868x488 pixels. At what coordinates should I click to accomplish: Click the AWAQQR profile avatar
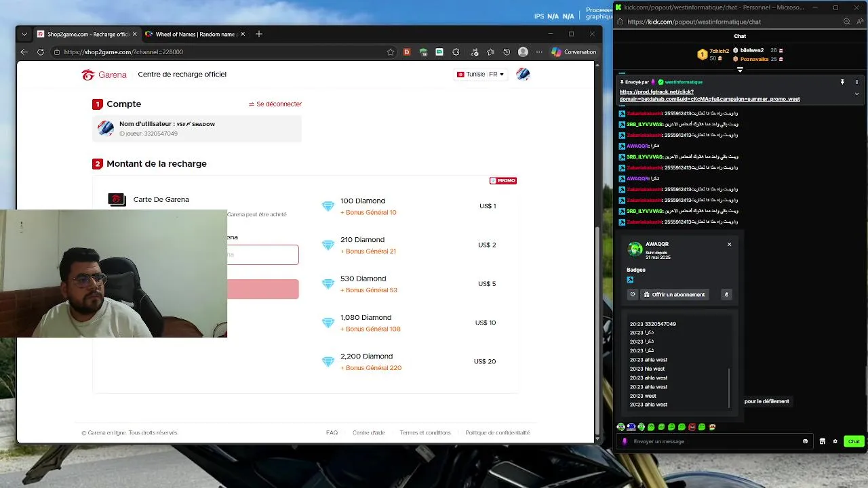pyautogui.click(x=635, y=249)
